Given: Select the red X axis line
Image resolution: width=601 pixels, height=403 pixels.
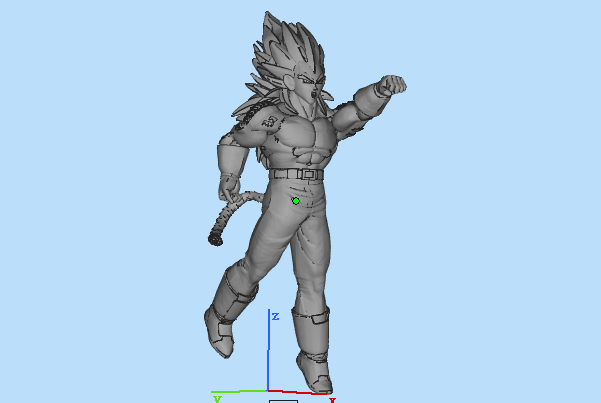Looking at the screenshot, I should click(298, 392).
